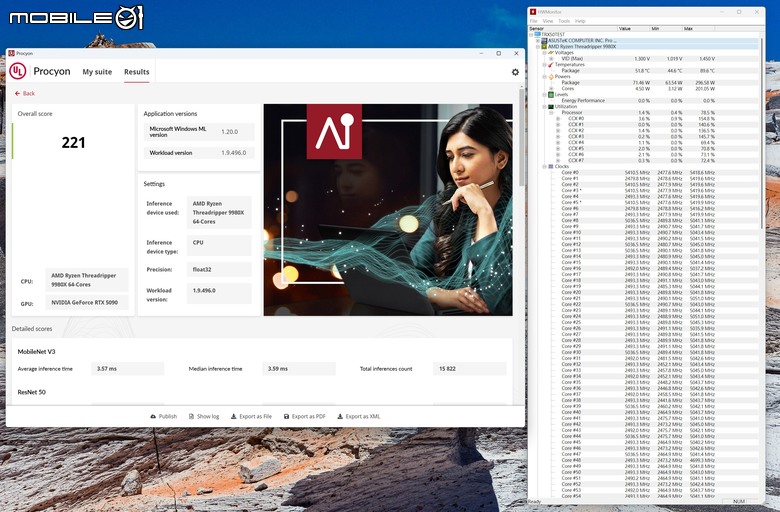This screenshot has width=780, height=512.
Task: Click the Voltages icon in HWMonitor
Action: (551, 52)
